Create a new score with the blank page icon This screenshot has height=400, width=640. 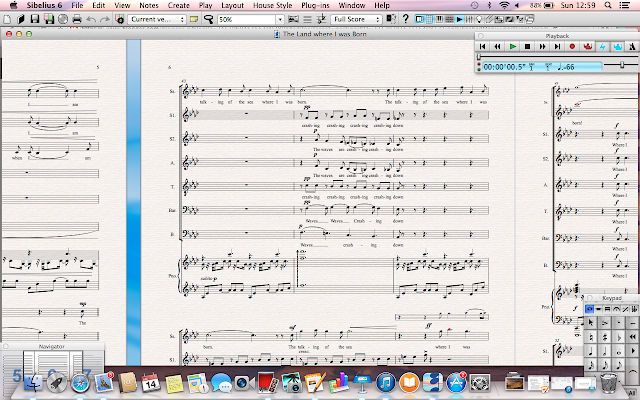pyautogui.click(x=7, y=19)
